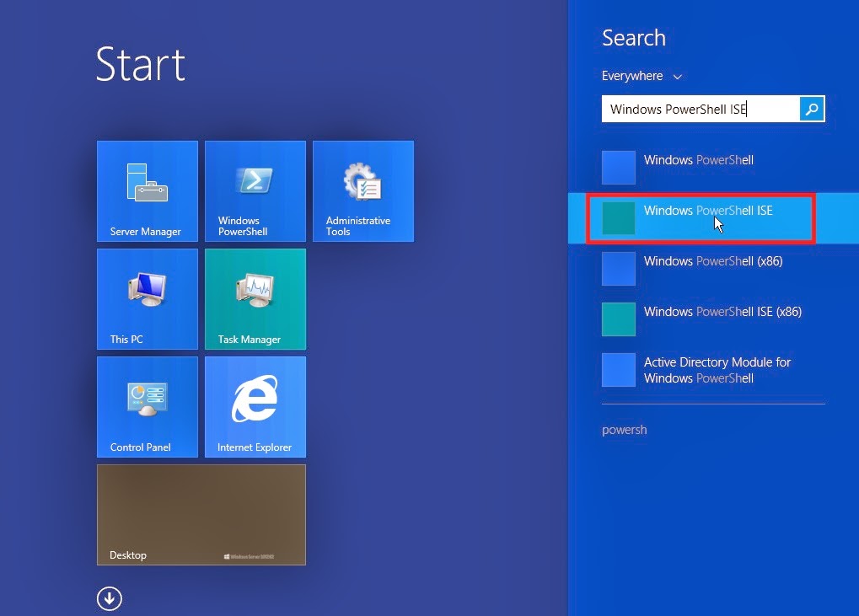
Task: Click the magnifier search button
Action: pyautogui.click(x=812, y=109)
